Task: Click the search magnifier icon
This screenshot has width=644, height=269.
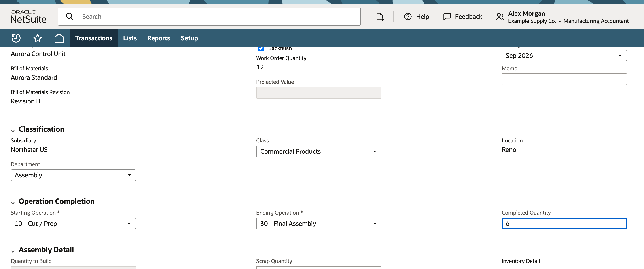Action: [x=70, y=17]
